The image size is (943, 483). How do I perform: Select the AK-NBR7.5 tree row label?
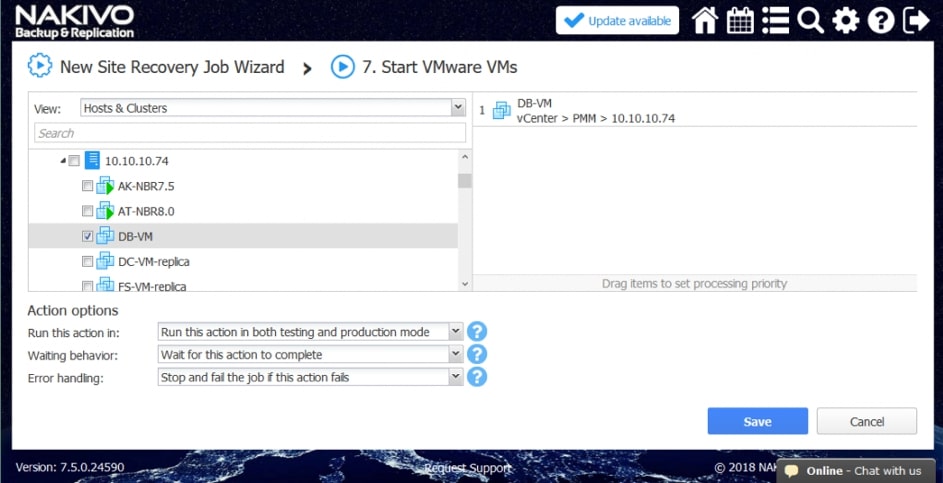[x=146, y=186]
